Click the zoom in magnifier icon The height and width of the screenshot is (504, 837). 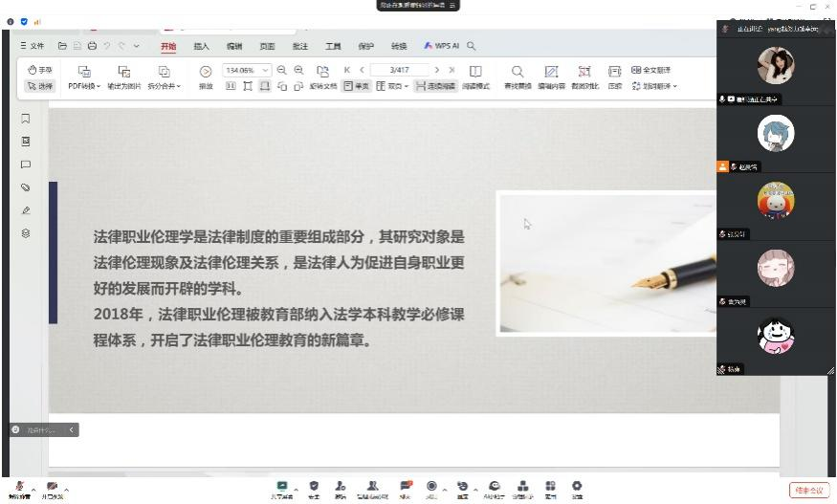pyautogui.click(x=299, y=70)
